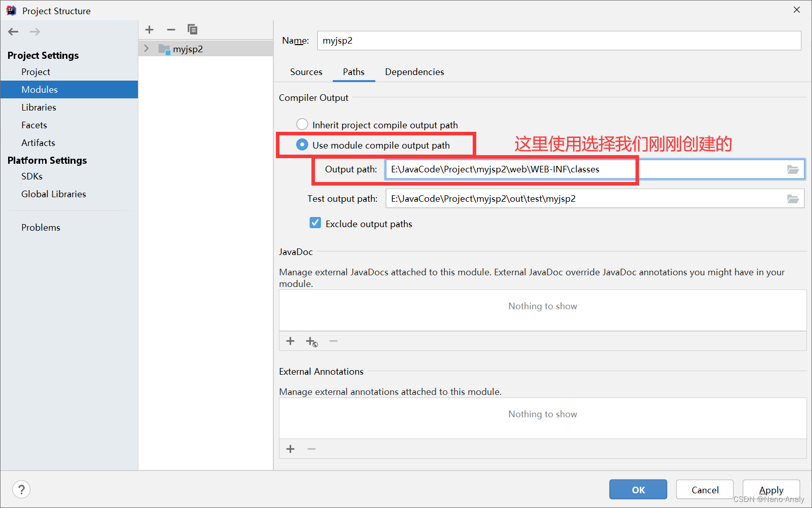The image size is (812, 508).
Task: Add a new module with plus icon
Action: pos(149,30)
